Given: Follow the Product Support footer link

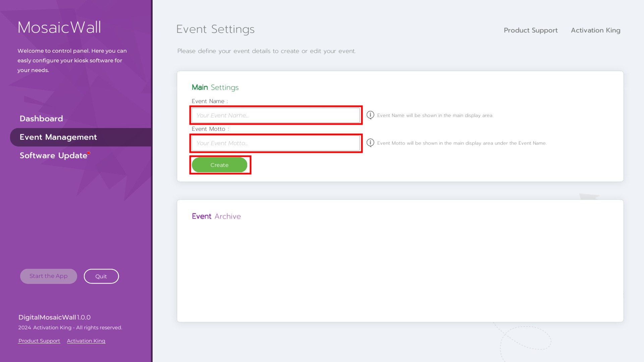Looking at the screenshot, I should (39, 341).
